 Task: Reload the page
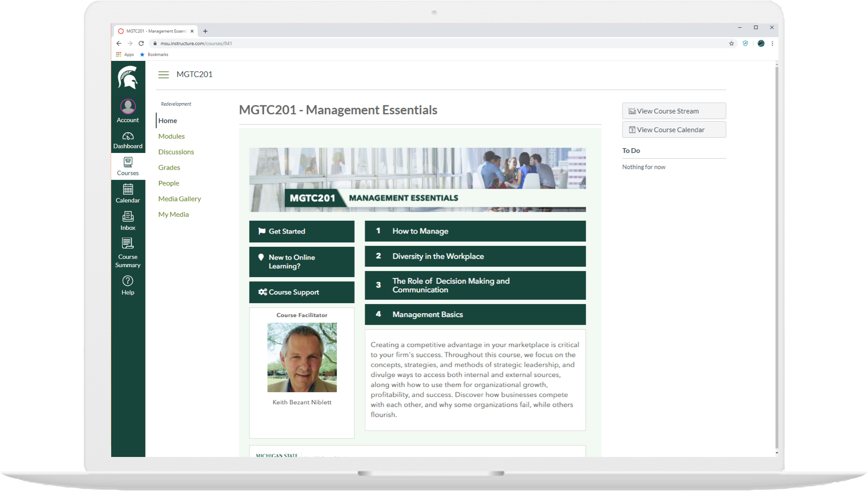(141, 43)
